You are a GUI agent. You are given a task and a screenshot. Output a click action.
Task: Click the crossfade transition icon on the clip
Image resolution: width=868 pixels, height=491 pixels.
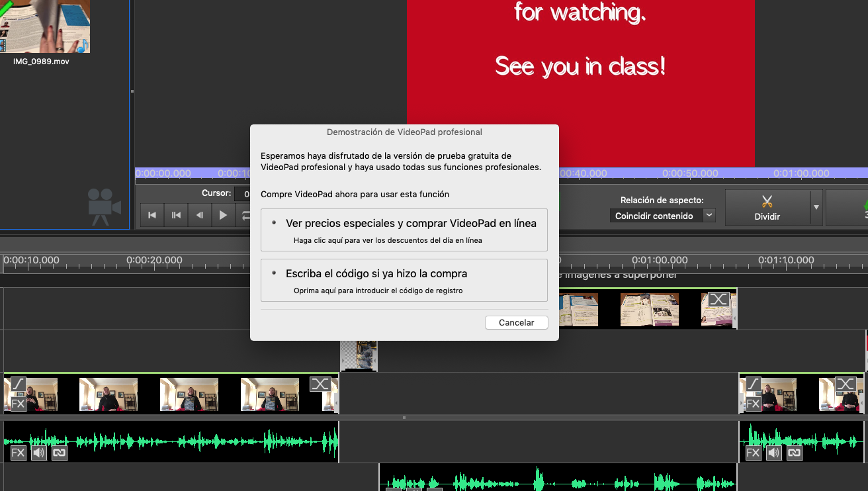[322, 383]
